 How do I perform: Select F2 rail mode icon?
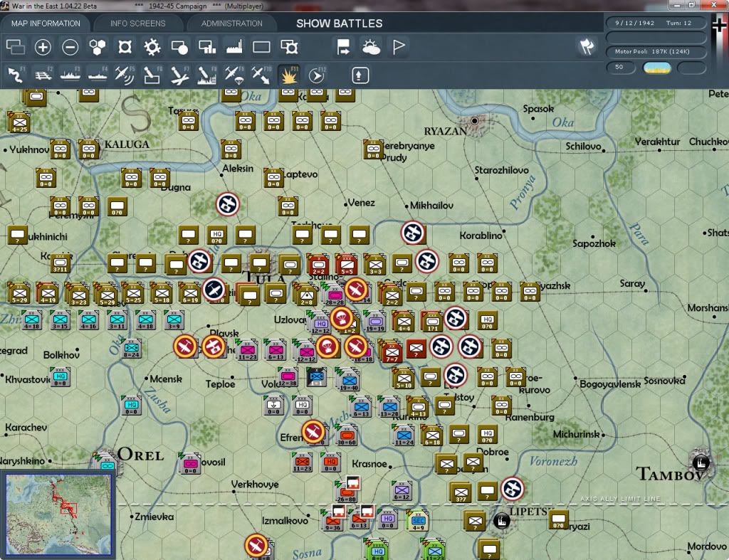click(43, 75)
